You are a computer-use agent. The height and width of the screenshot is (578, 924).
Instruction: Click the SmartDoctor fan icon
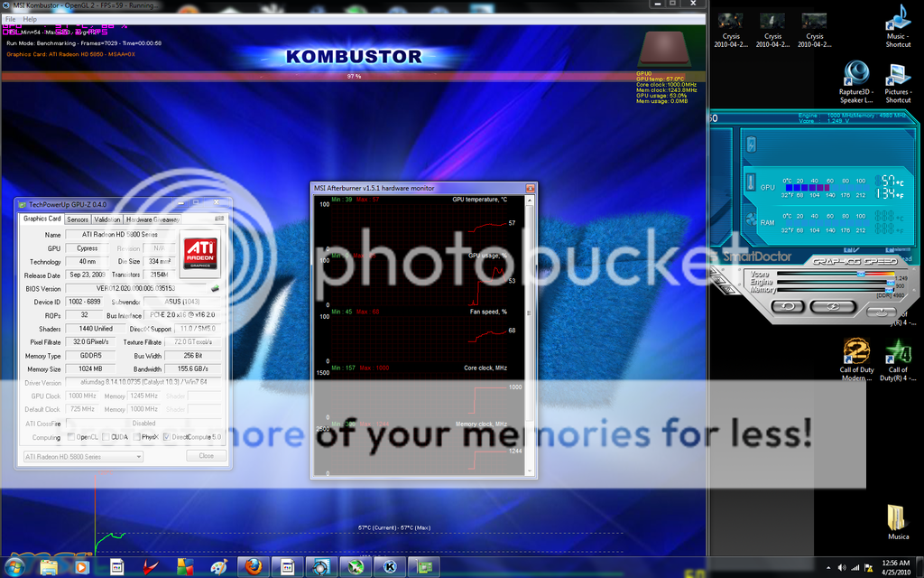pyautogui.click(x=752, y=220)
